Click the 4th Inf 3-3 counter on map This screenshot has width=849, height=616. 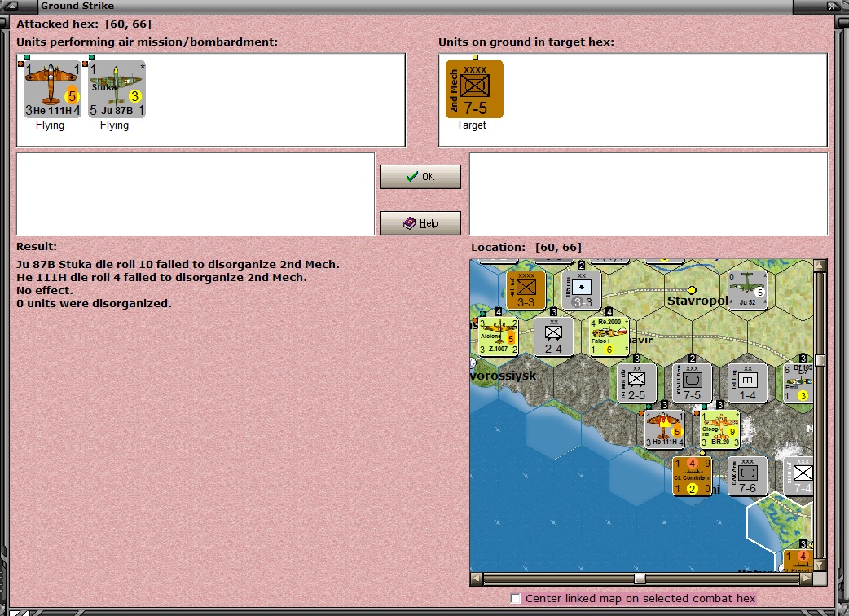click(526, 290)
